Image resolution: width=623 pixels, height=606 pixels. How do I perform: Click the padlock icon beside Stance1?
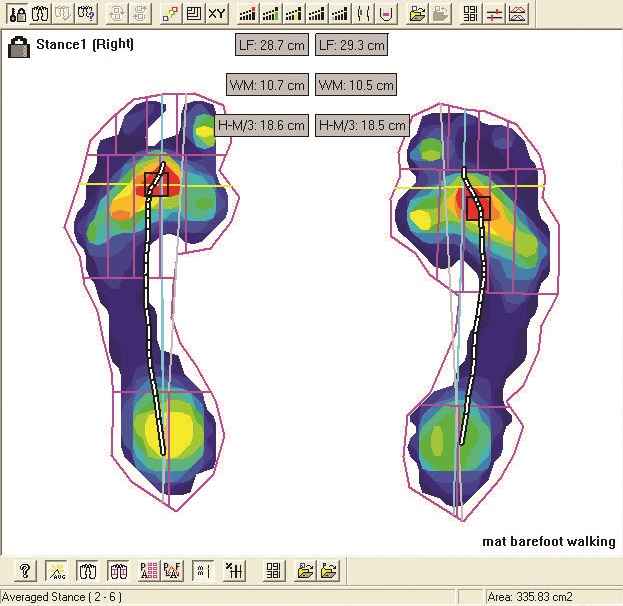point(19,46)
